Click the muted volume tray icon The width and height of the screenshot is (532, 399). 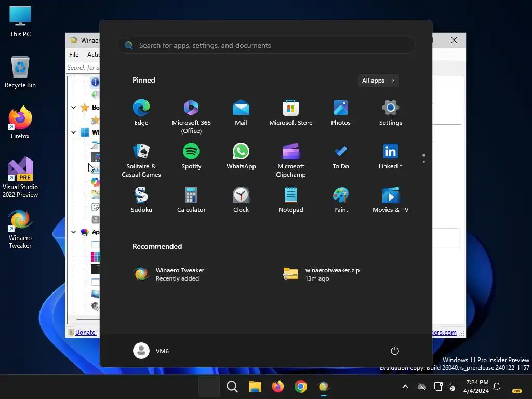(x=451, y=387)
